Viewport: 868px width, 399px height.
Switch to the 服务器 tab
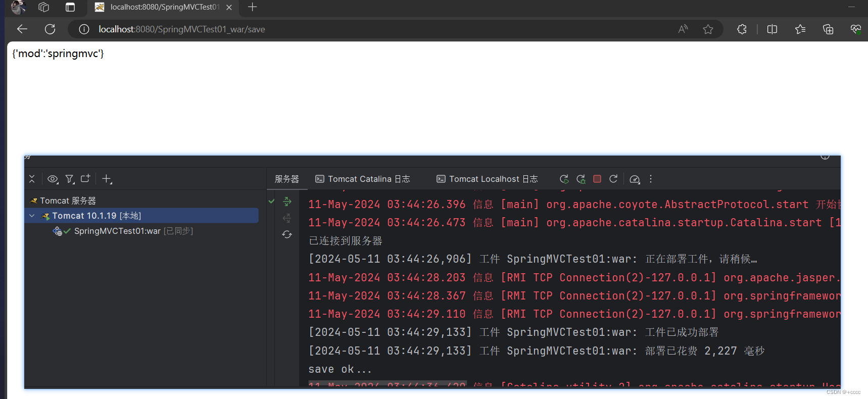click(x=287, y=179)
